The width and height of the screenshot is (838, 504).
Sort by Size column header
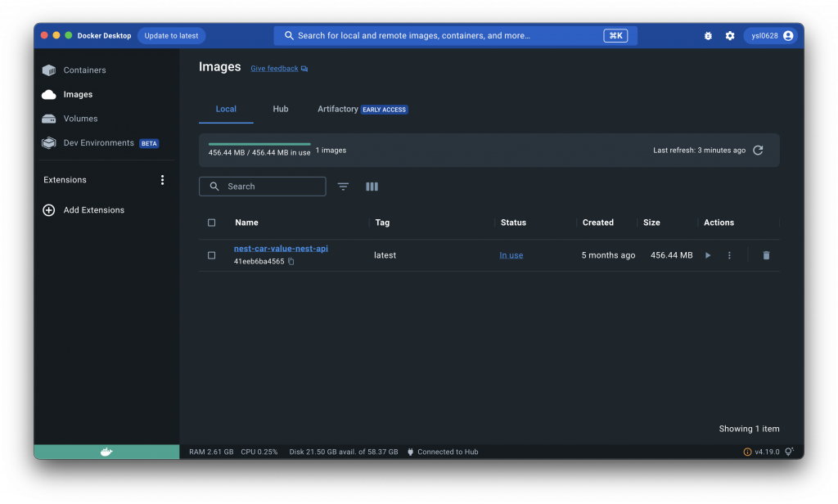coord(651,223)
